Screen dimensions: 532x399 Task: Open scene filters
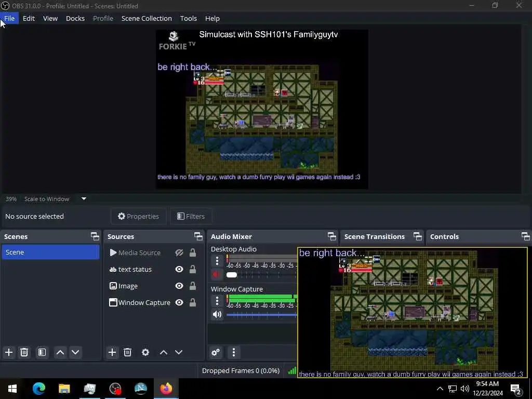[x=42, y=352]
